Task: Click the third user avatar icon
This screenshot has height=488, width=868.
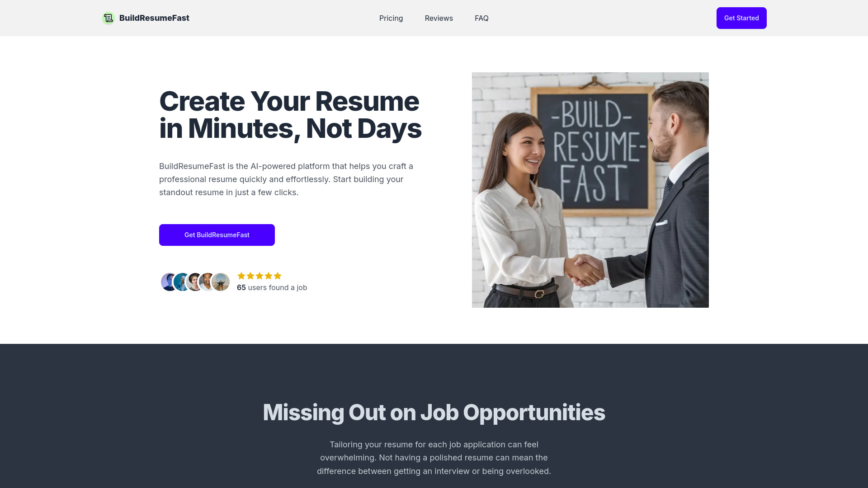Action: (194, 282)
